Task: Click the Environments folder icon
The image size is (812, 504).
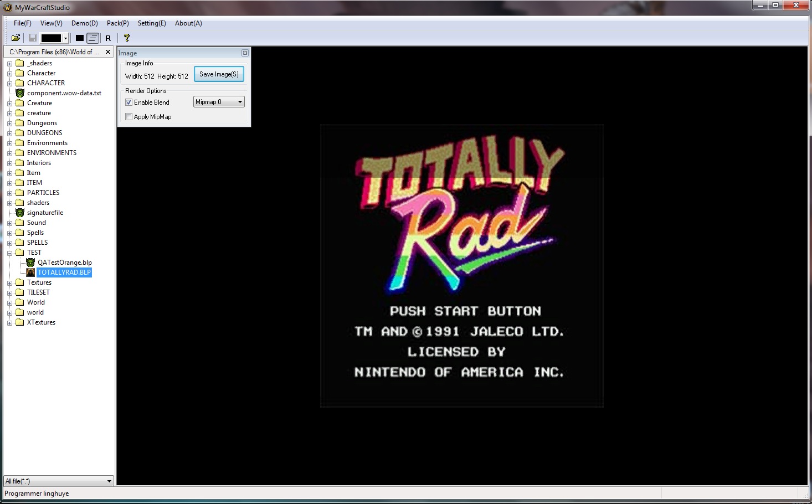Action: coord(20,143)
